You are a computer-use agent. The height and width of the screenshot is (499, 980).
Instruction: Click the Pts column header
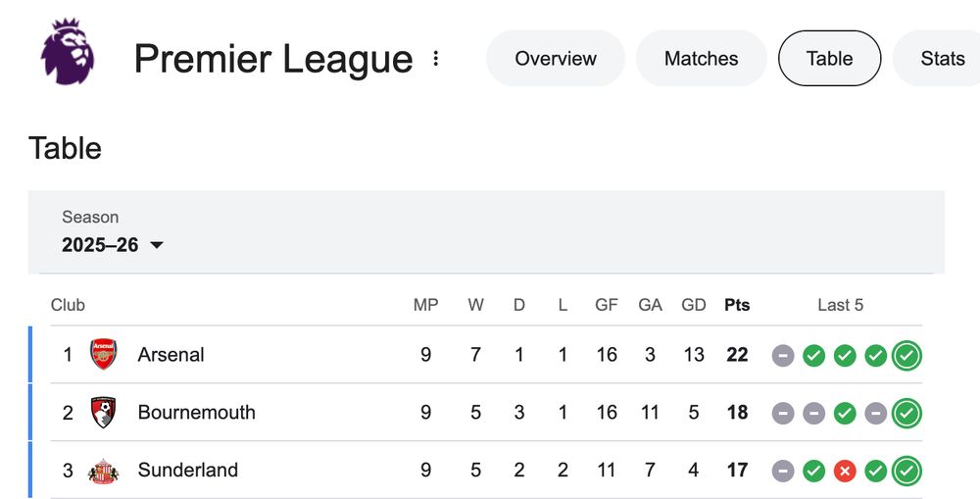[737, 305]
